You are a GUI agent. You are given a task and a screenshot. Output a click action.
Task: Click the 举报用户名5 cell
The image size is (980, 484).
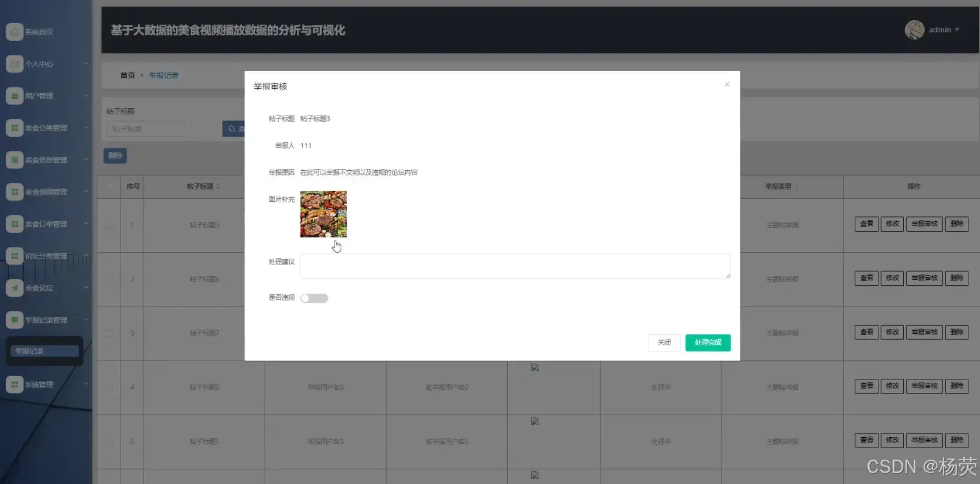pos(325,441)
